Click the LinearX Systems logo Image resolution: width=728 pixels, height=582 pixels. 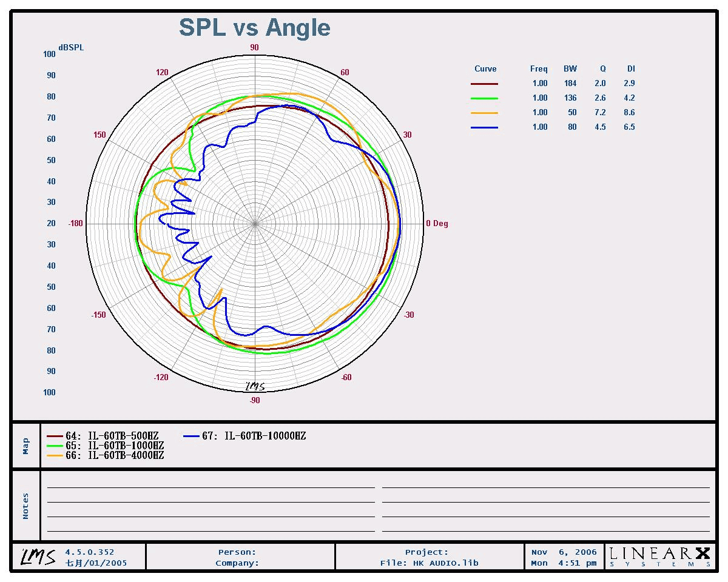point(659,557)
